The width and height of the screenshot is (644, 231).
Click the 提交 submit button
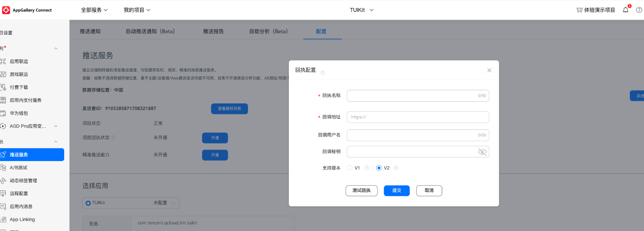click(397, 191)
